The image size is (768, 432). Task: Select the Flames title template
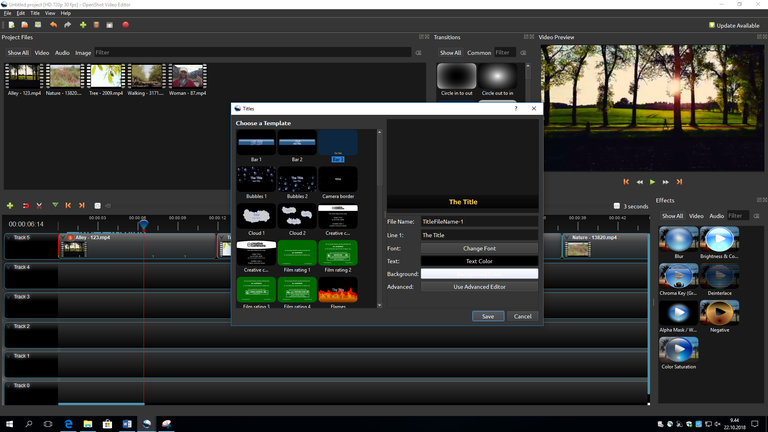tap(337, 291)
